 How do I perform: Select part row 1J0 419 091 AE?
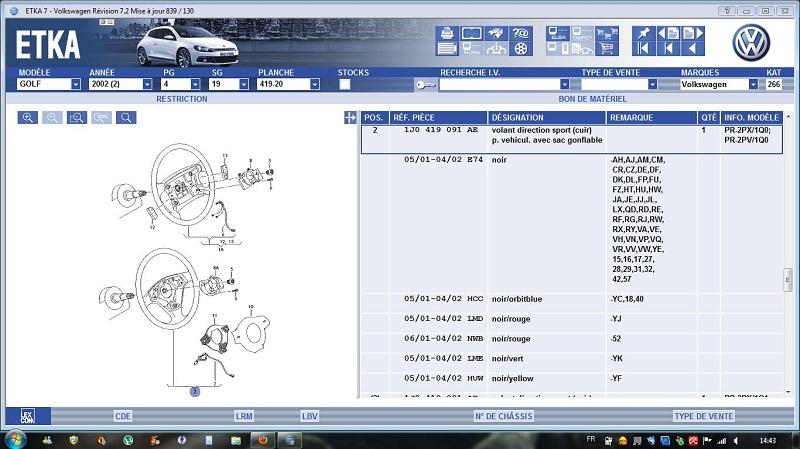point(571,139)
